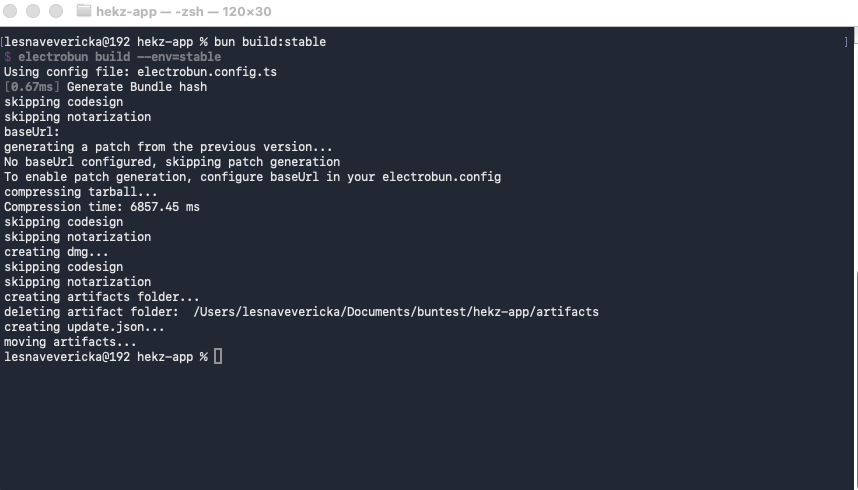Click the 'creating update.json...' line

pyautogui.click(x=84, y=327)
